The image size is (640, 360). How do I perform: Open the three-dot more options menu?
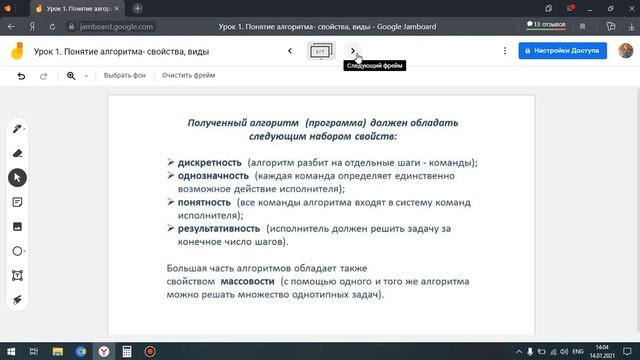coord(505,51)
